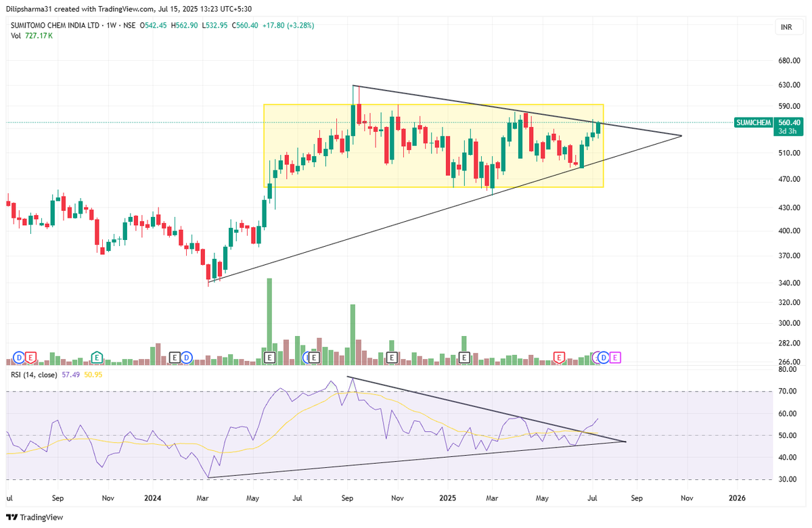Screen dimensions: 812x528
Task: Click the earnings marker near October 2024
Action: (391, 356)
